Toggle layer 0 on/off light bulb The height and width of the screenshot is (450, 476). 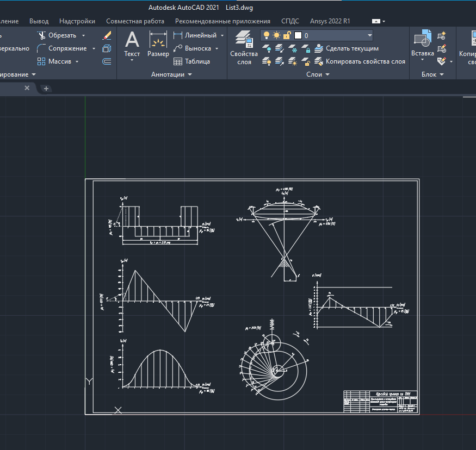click(x=267, y=35)
